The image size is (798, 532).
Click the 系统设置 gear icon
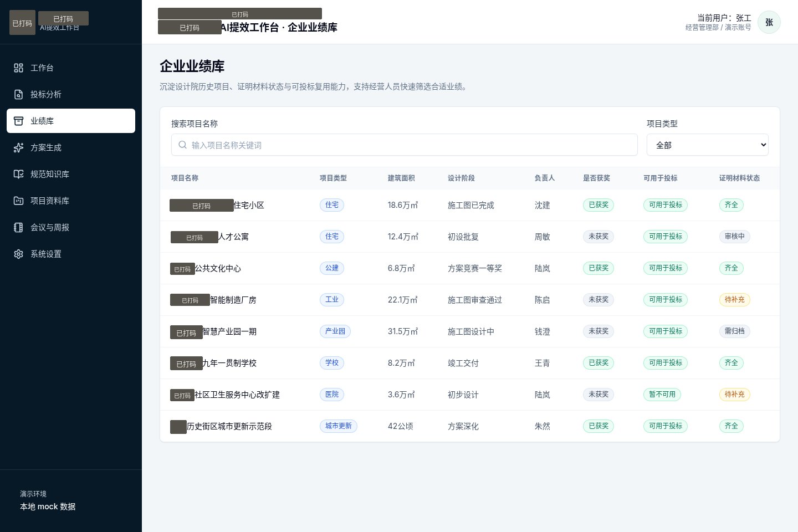coord(18,254)
